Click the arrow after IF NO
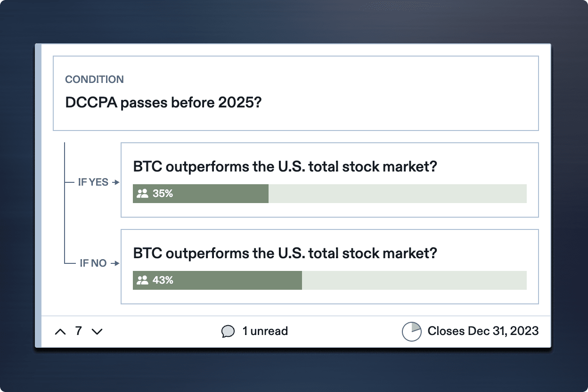The width and height of the screenshot is (588, 392). (x=114, y=263)
